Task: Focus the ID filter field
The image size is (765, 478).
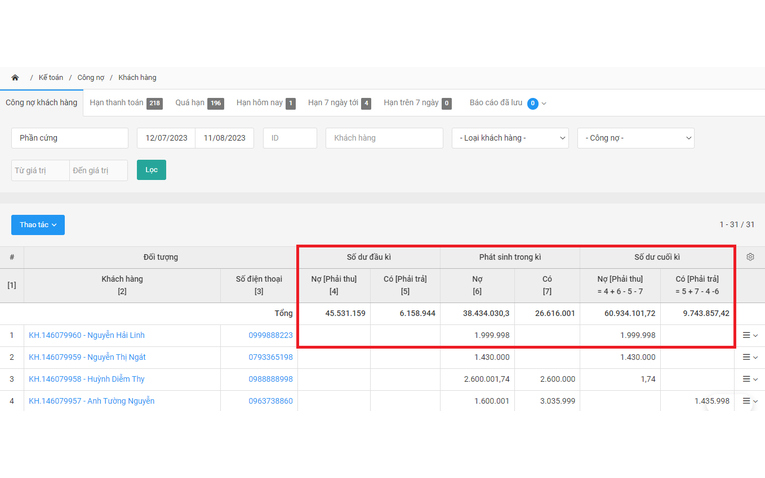Action: [x=290, y=138]
